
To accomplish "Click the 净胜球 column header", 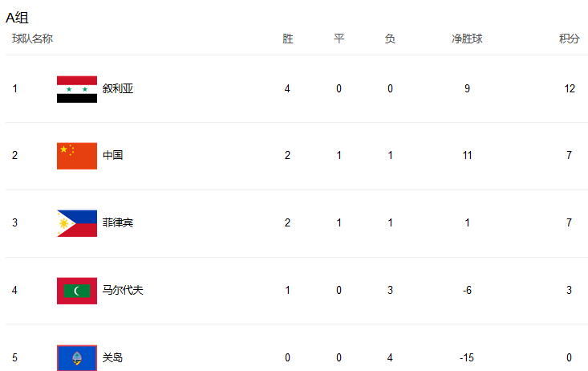I will (467, 39).
